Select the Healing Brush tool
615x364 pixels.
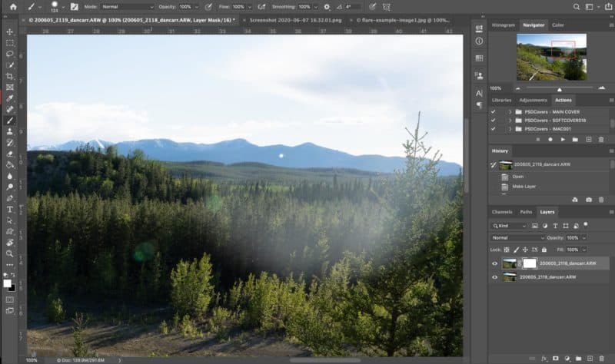click(10, 109)
